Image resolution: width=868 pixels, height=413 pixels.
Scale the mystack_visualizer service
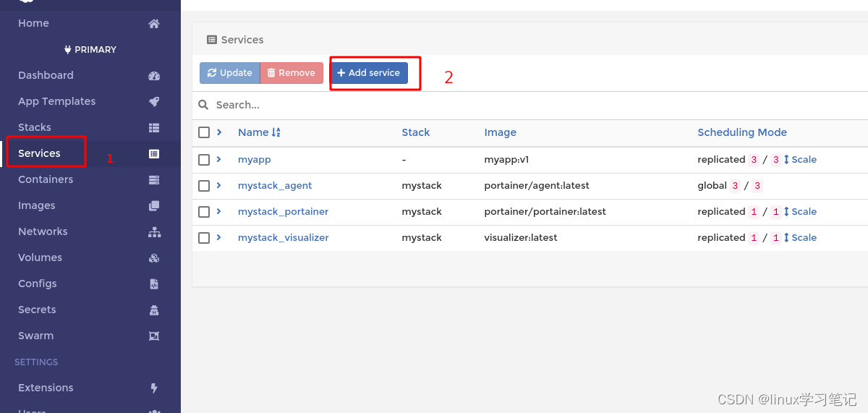pos(800,237)
